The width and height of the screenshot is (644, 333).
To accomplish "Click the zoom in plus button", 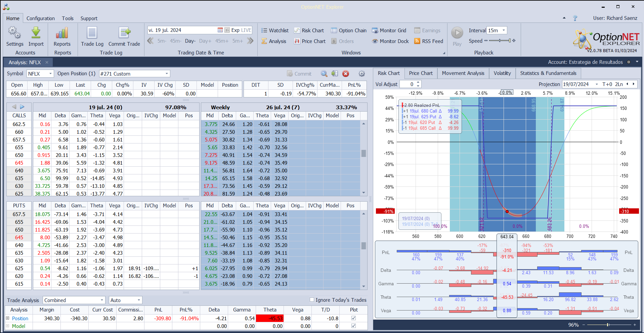I will click(x=635, y=325).
